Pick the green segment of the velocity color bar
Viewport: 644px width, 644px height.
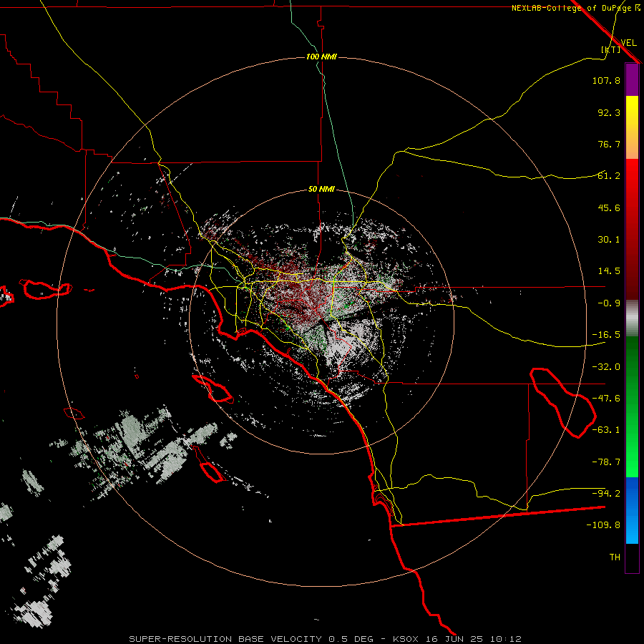[632, 406]
